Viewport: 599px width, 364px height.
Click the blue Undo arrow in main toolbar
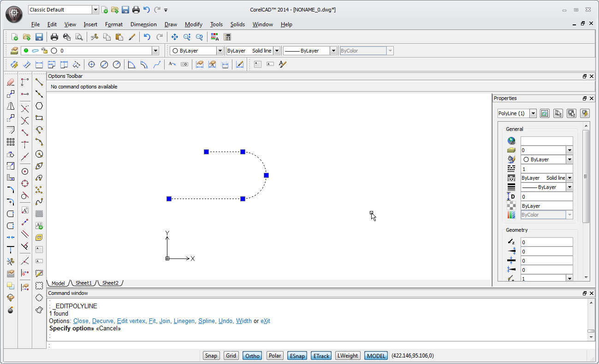[x=147, y=37]
